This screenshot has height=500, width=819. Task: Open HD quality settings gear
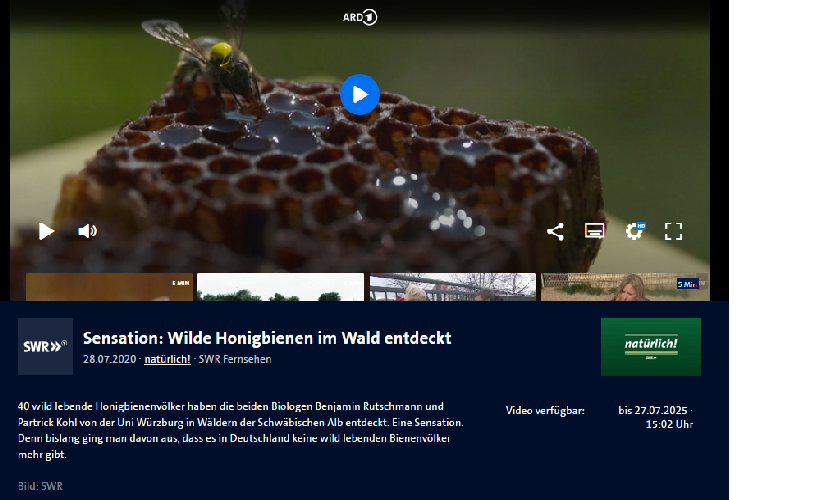tap(634, 231)
